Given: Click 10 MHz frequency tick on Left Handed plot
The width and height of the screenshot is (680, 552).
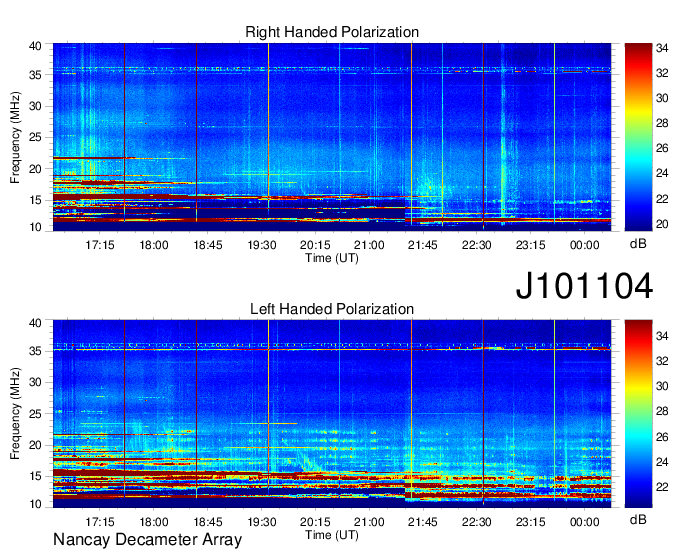Looking at the screenshot, I should [x=35, y=504].
